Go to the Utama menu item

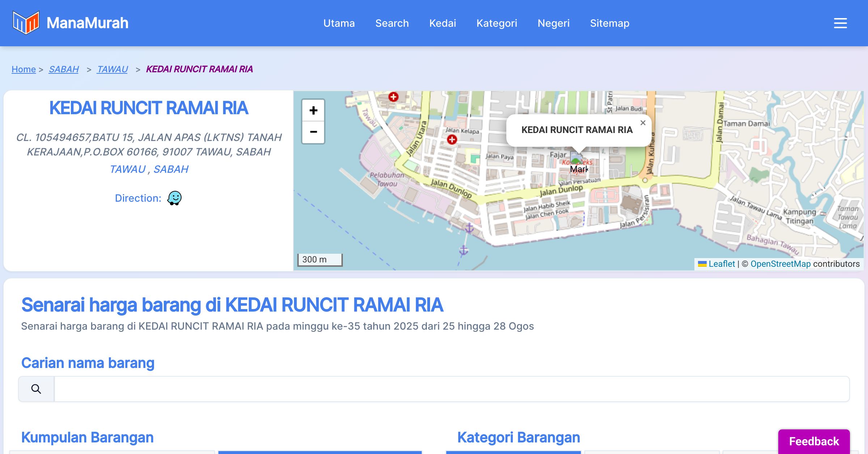click(x=339, y=23)
